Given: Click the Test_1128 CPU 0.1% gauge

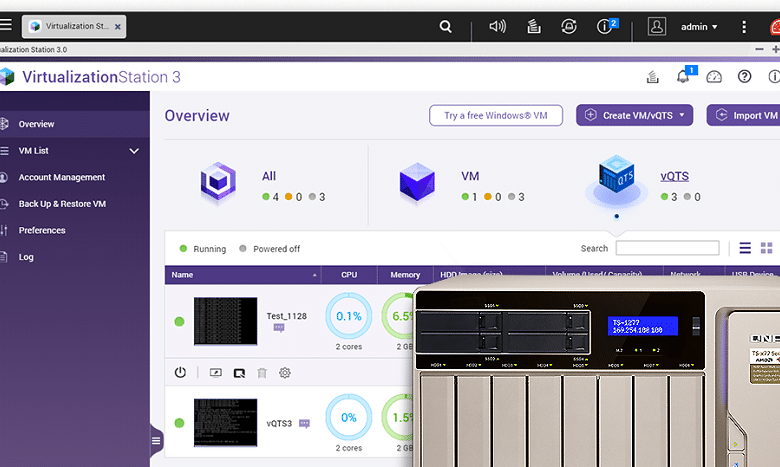Looking at the screenshot, I should (349, 316).
